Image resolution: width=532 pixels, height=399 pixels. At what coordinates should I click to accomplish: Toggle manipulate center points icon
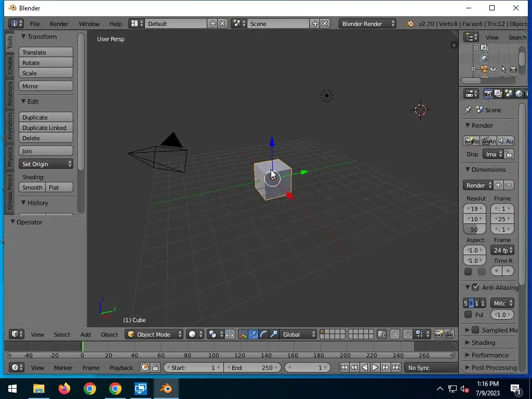tap(230, 334)
